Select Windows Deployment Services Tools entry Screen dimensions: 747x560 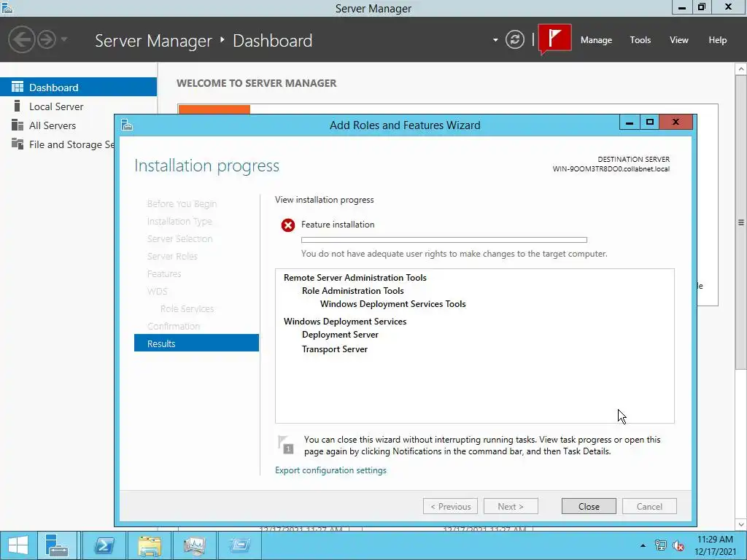[x=392, y=304]
